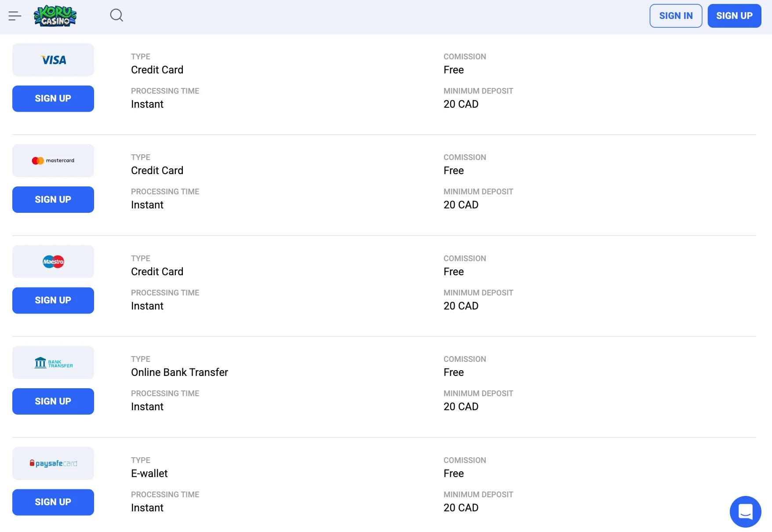
Task: Click SIGN UP under the Bank Transfer logo
Action: 53,401
